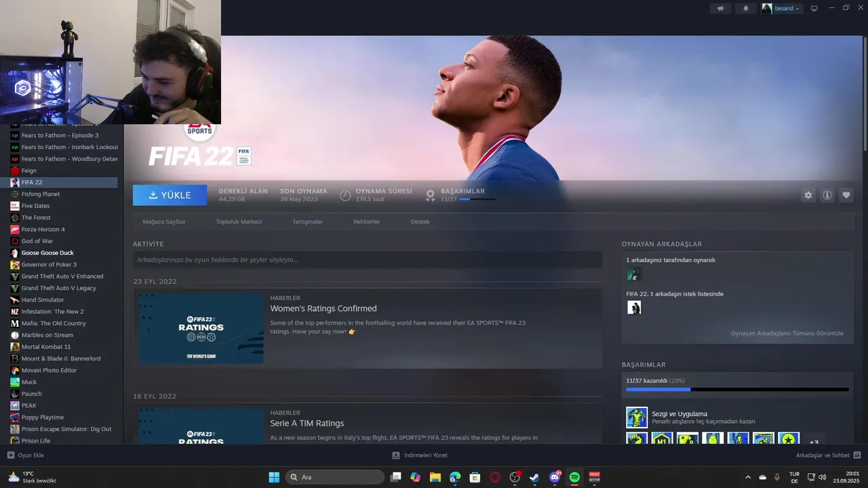This screenshot has width=868, height=488.
Task: Open Steam taskbar icon
Action: [535, 477]
